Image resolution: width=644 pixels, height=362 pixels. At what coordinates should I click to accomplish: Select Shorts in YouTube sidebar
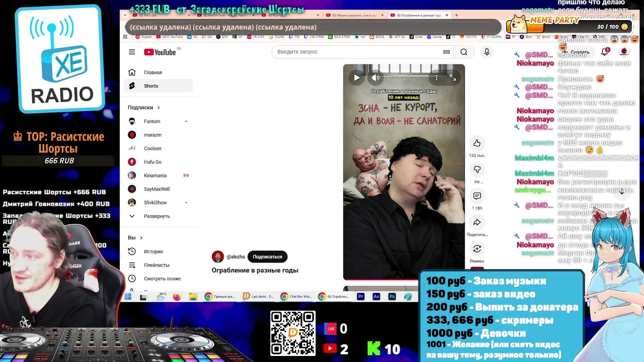click(x=158, y=86)
